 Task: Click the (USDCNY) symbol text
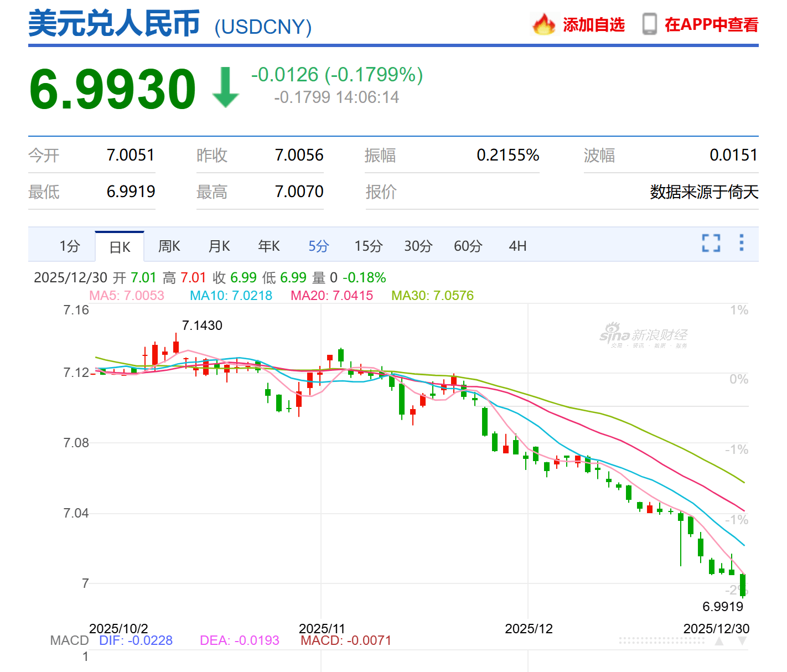[263, 27]
